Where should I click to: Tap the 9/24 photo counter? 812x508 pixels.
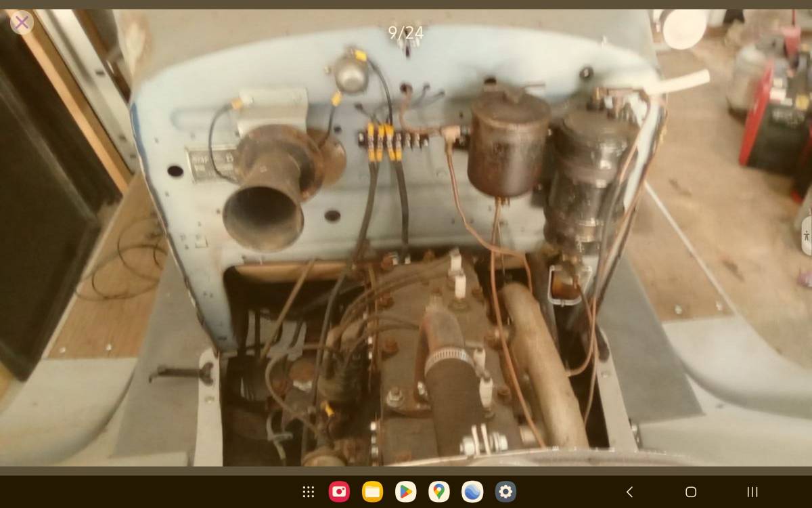[405, 33]
